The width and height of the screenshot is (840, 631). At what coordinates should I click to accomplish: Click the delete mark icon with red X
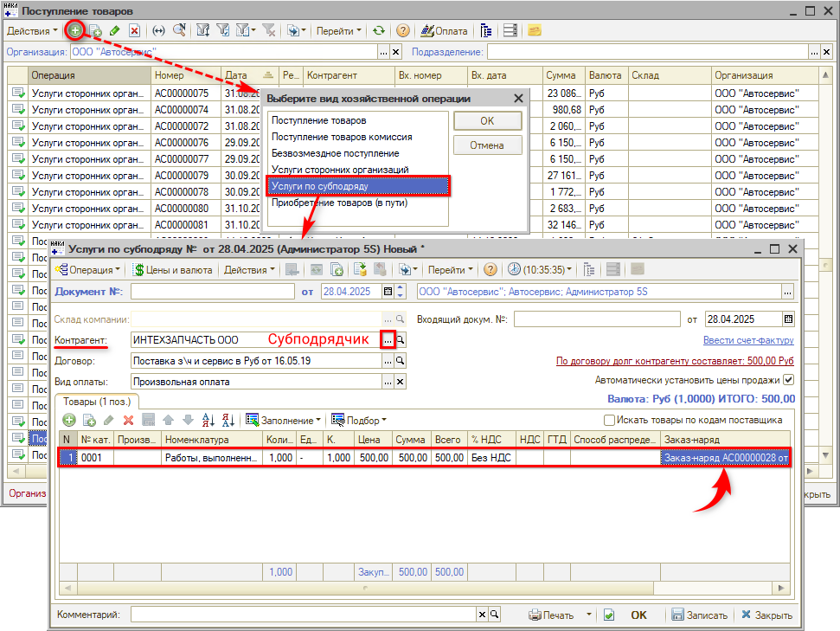pyautogui.click(x=134, y=30)
